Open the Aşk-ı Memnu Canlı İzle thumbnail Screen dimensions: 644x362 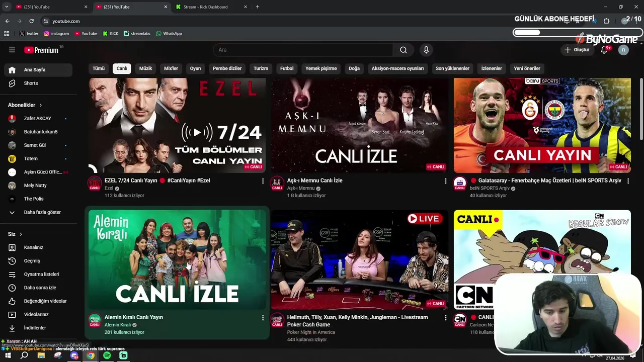[360, 125]
